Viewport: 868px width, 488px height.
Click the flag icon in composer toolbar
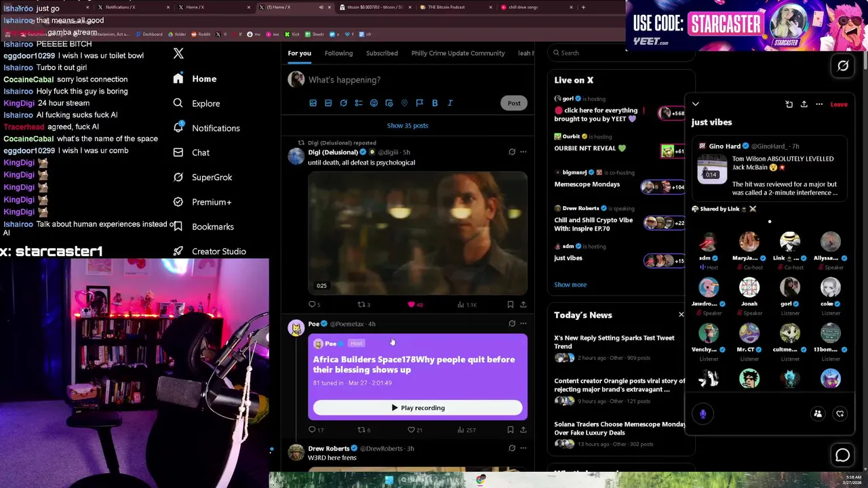(420, 103)
